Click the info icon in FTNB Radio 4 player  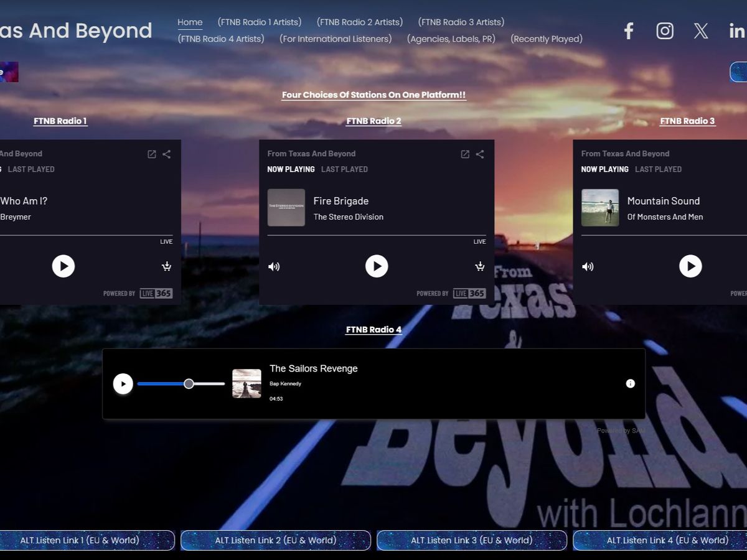point(630,384)
